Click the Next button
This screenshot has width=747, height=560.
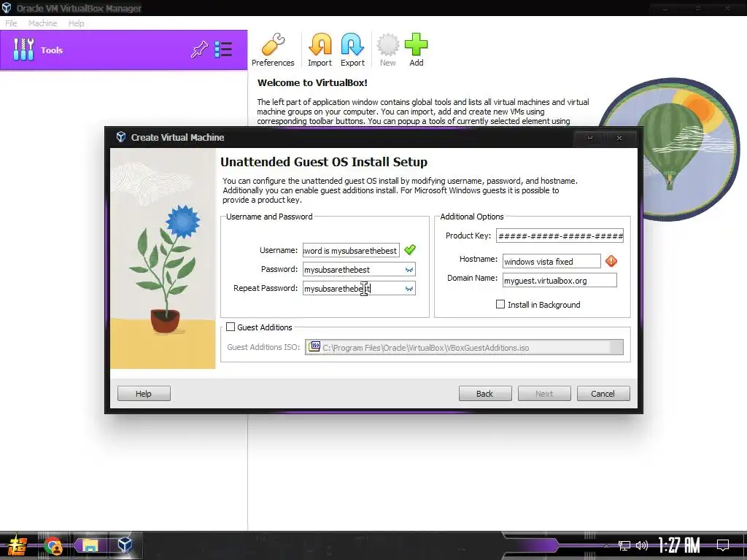pos(544,393)
